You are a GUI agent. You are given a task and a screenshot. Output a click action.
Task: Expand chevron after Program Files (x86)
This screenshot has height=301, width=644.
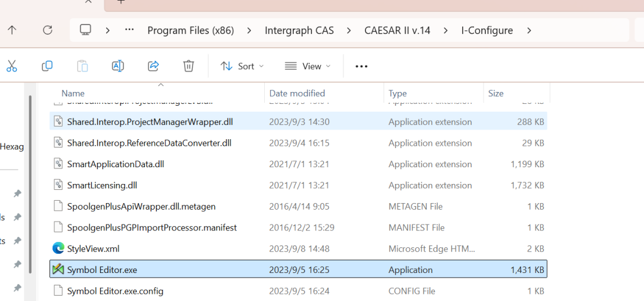(x=249, y=30)
